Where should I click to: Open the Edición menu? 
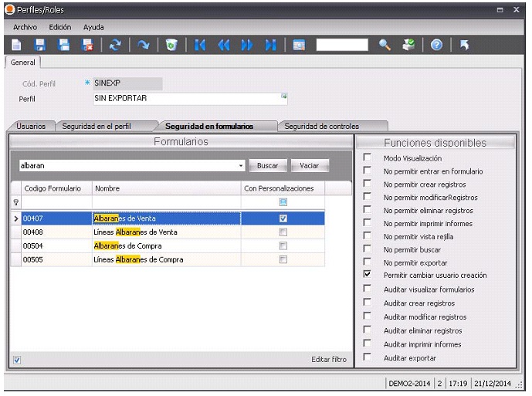[59, 27]
